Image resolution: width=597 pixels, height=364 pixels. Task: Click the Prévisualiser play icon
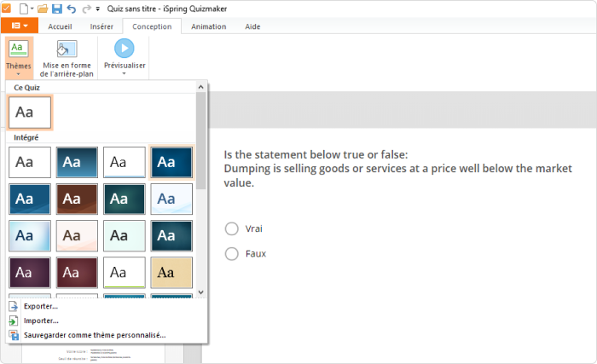125,49
